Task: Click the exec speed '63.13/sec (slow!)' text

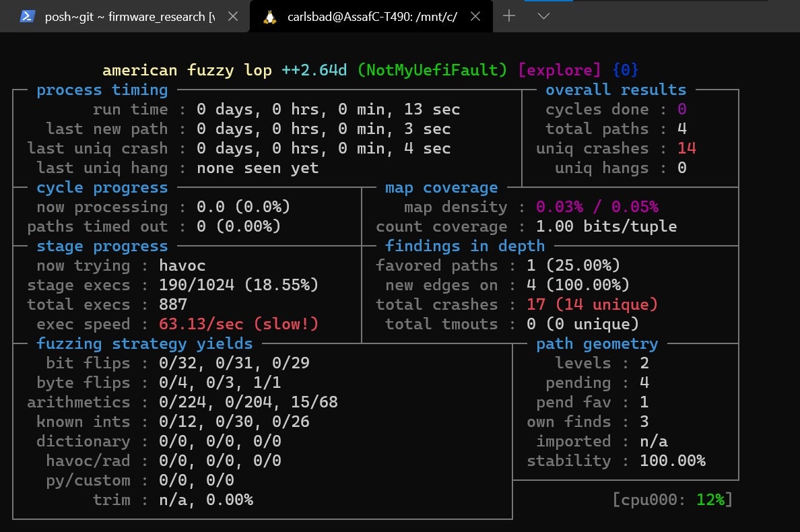Action: pyautogui.click(x=238, y=324)
